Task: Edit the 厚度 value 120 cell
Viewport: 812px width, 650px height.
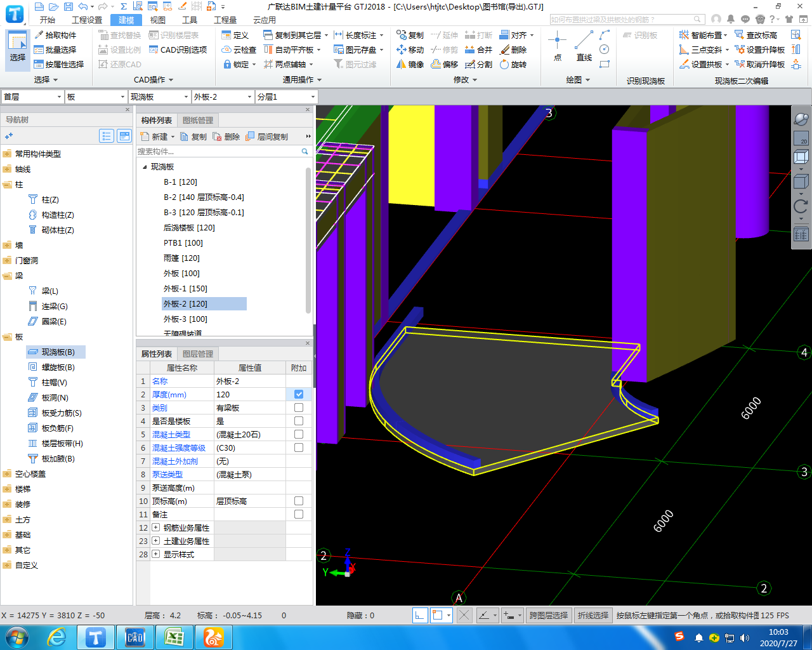Action: point(250,394)
